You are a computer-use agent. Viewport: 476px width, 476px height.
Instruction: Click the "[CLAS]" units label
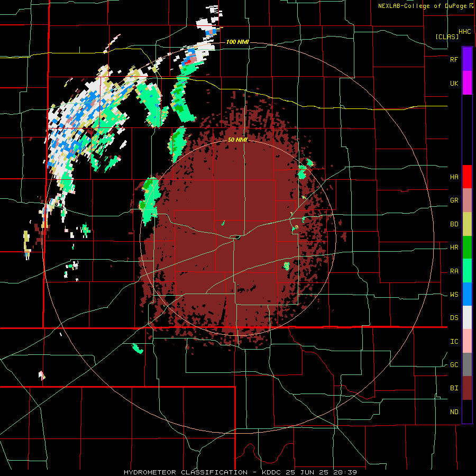click(x=447, y=36)
